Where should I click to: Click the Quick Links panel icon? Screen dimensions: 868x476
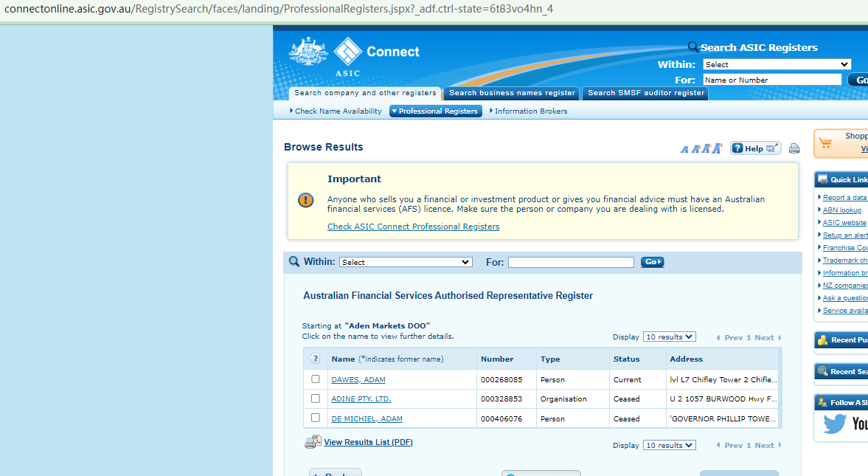point(822,179)
